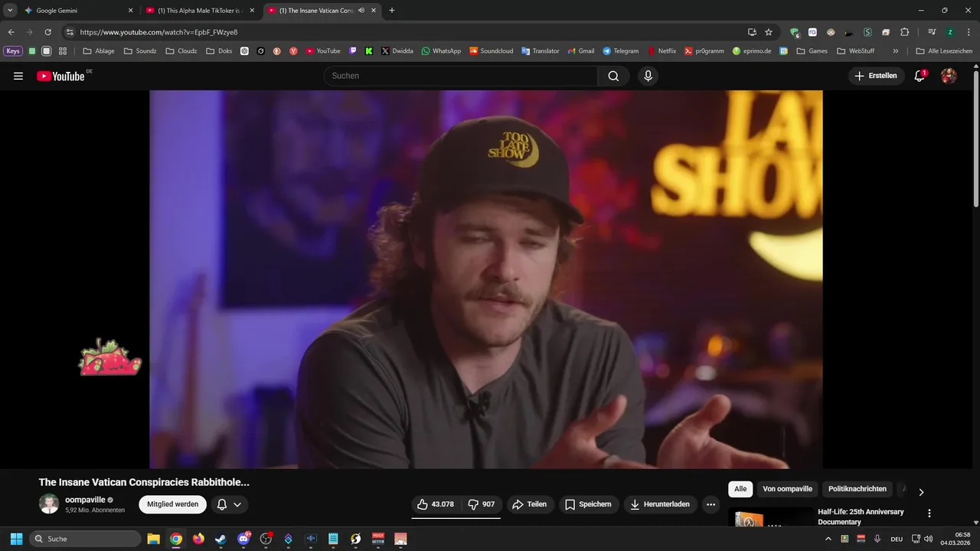Click the Windows taskbar Suche search box

tap(86, 539)
